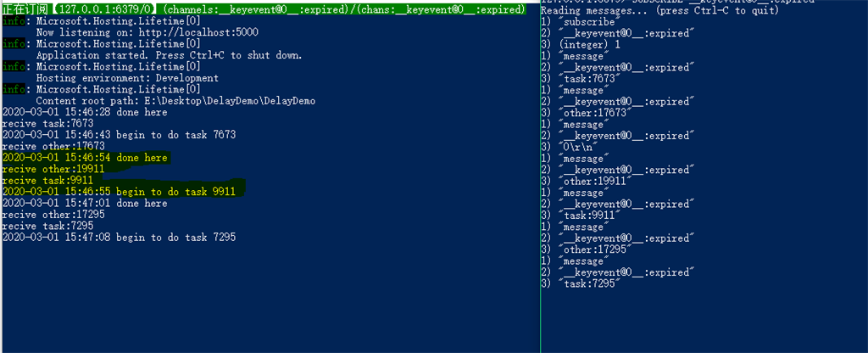
Task: Click "recive other:17295" in left terminal
Action: pos(47,215)
